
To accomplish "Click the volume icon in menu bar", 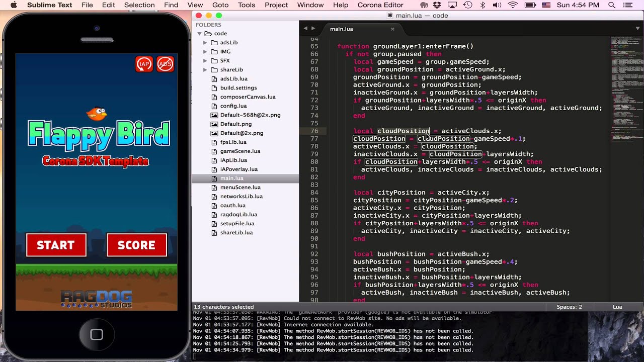I will click(497, 5).
